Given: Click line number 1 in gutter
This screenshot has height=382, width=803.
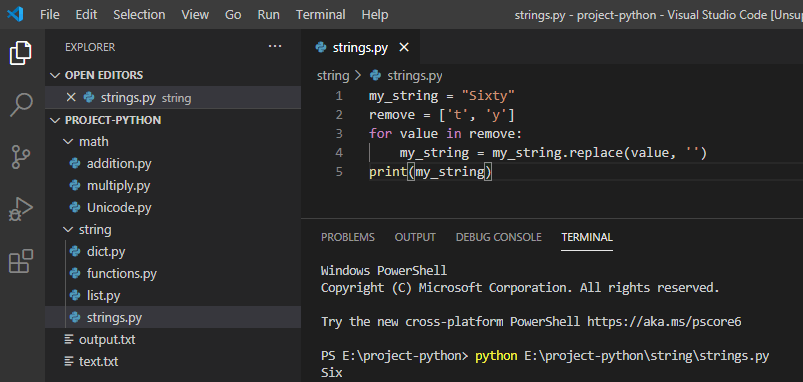Looking at the screenshot, I should pyautogui.click(x=339, y=96).
